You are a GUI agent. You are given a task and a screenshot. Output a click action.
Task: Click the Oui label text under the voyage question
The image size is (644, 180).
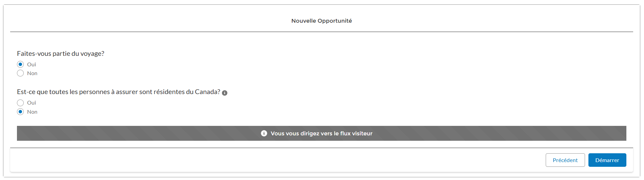pyautogui.click(x=32, y=64)
